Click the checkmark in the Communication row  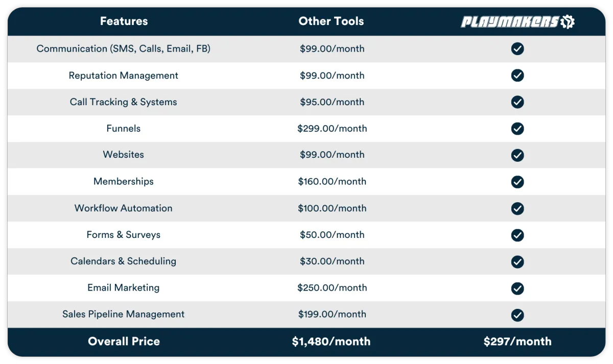click(517, 49)
